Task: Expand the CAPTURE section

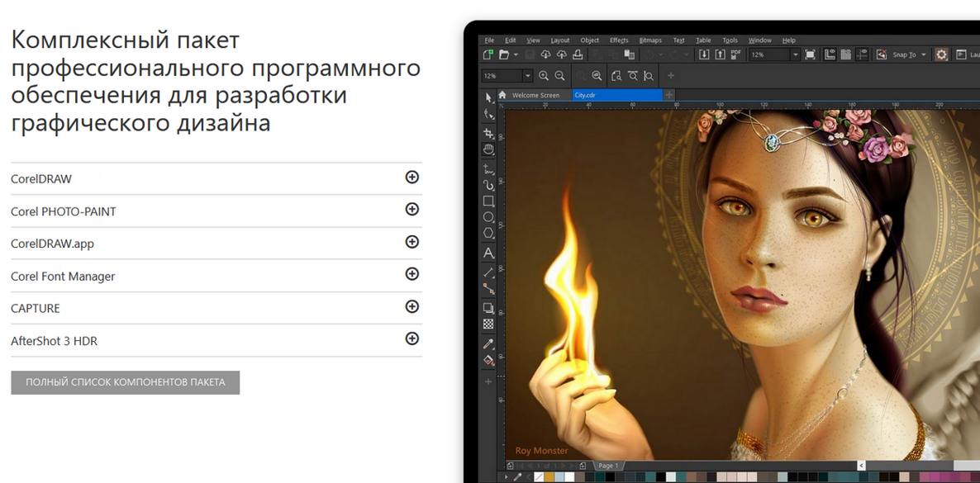Action: pos(412,306)
